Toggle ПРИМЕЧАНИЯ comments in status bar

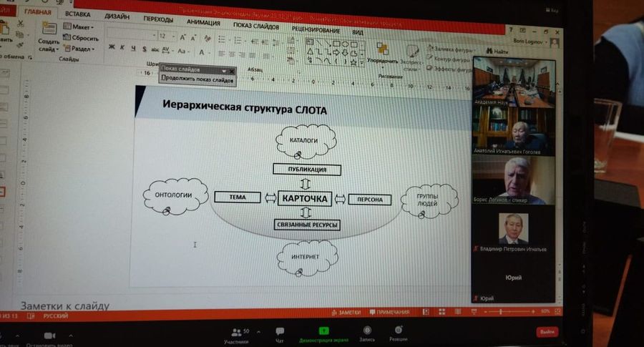390,312
